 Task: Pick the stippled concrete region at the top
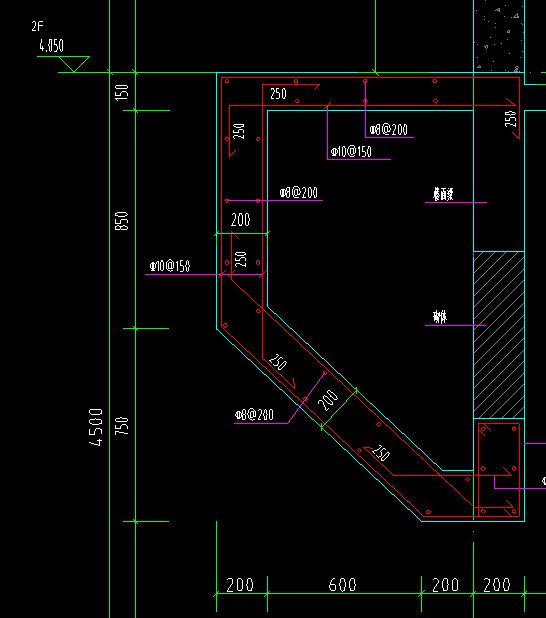(x=499, y=36)
